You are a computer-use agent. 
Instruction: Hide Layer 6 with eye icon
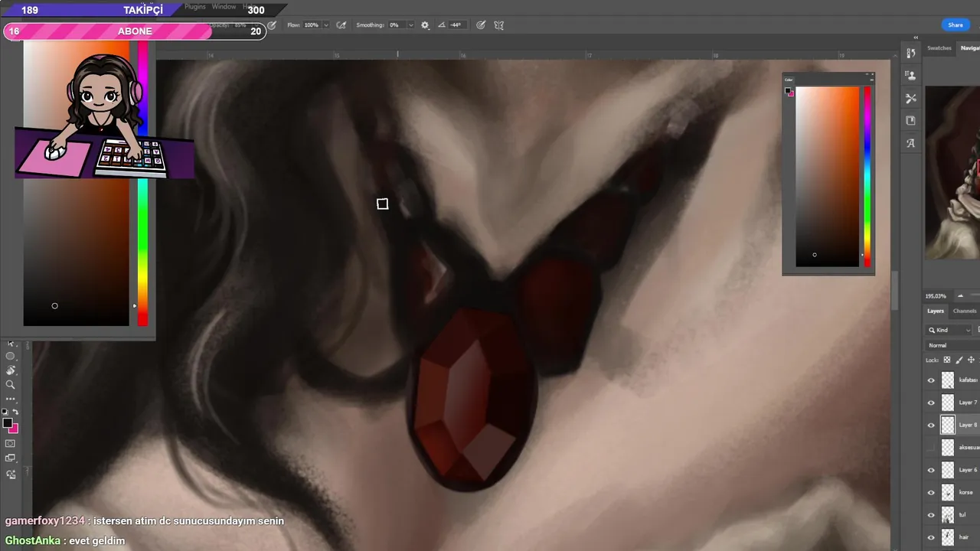click(x=931, y=470)
